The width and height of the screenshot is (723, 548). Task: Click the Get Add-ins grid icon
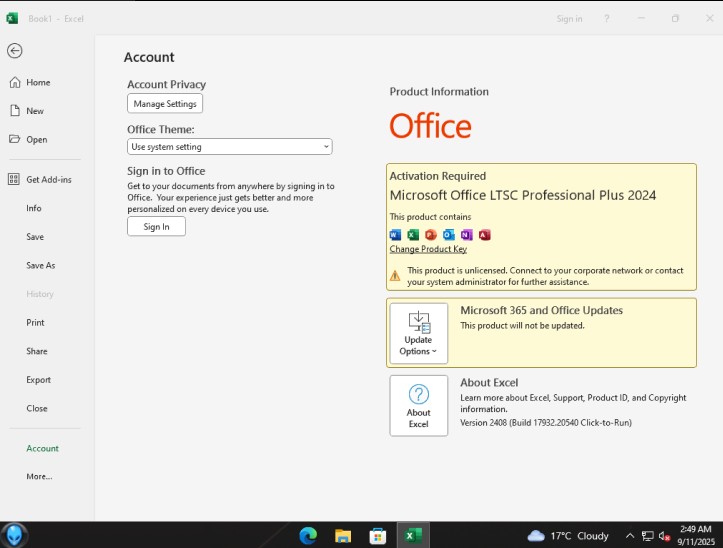14,179
